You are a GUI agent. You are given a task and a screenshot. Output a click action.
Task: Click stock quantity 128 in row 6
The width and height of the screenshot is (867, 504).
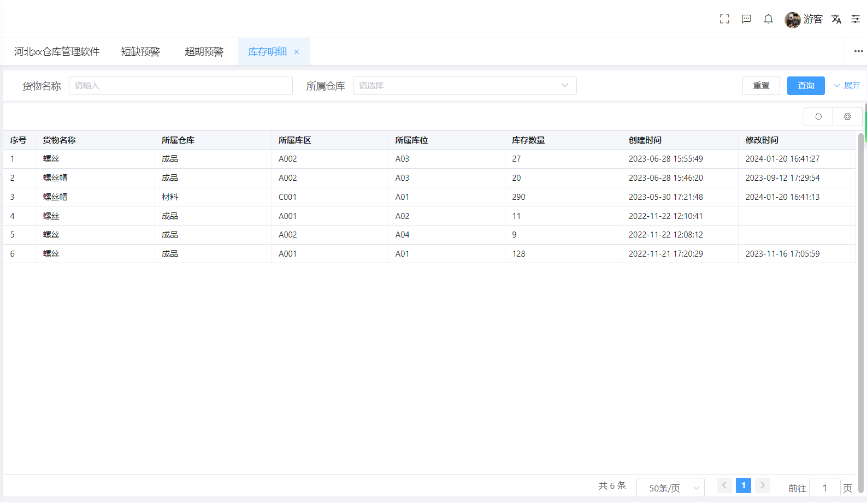(x=518, y=254)
